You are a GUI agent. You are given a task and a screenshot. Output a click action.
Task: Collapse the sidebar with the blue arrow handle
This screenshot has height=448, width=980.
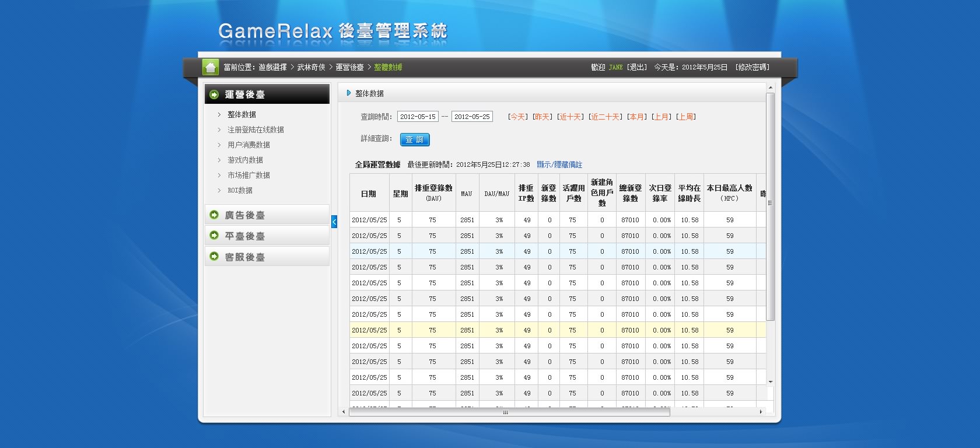point(334,222)
